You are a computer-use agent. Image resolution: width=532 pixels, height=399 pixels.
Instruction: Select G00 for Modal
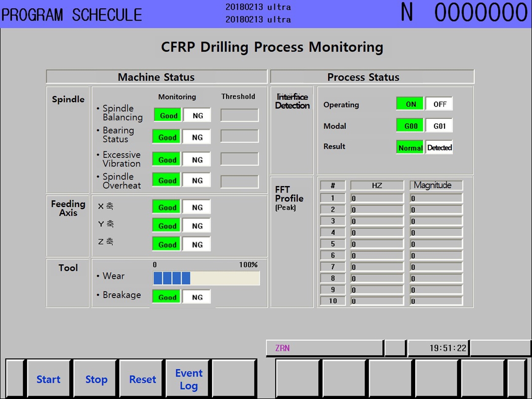pos(410,126)
